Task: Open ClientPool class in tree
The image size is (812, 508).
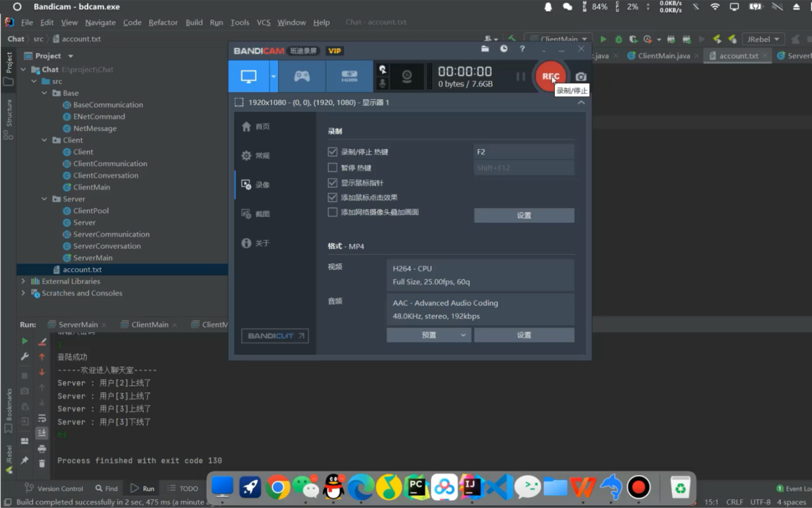Action: pyautogui.click(x=90, y=211)
